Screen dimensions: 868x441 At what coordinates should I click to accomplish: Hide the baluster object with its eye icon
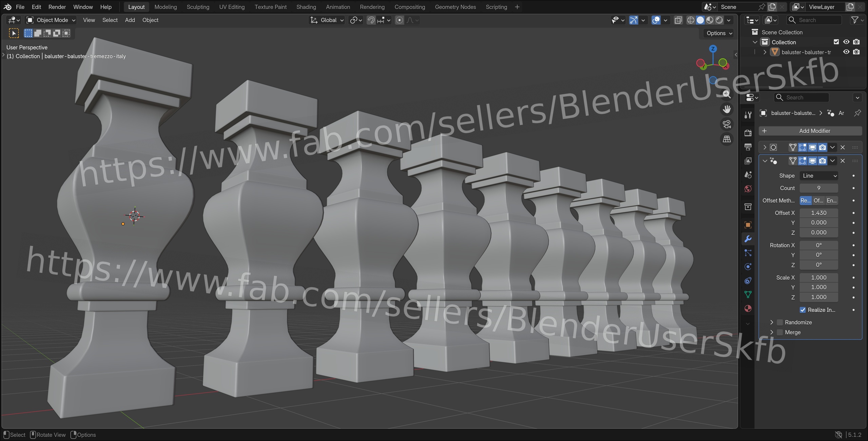(846, 52)
